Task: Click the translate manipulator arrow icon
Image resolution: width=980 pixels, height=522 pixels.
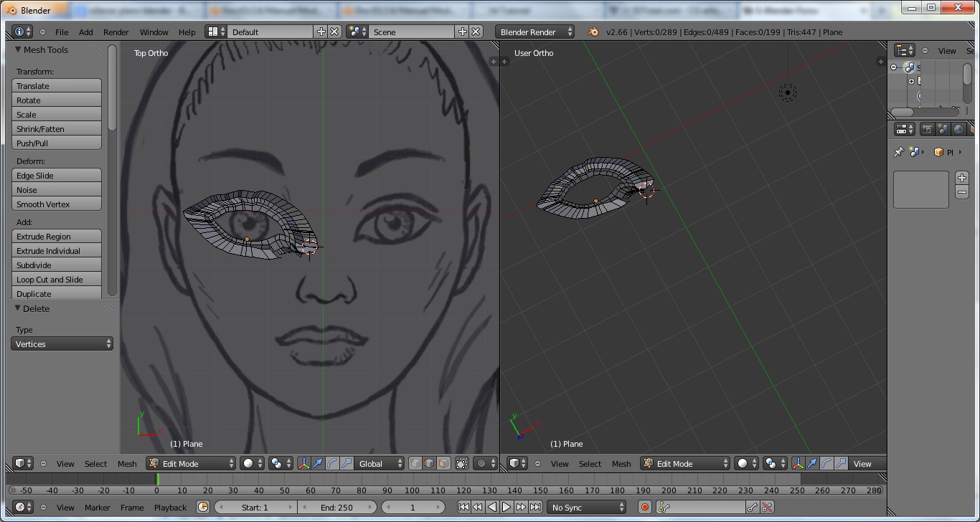Action: (318, 464)
